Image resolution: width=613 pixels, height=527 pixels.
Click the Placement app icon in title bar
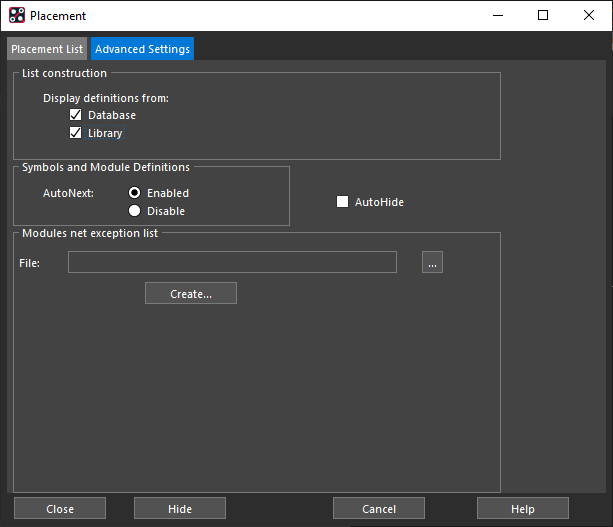point(17,15)
